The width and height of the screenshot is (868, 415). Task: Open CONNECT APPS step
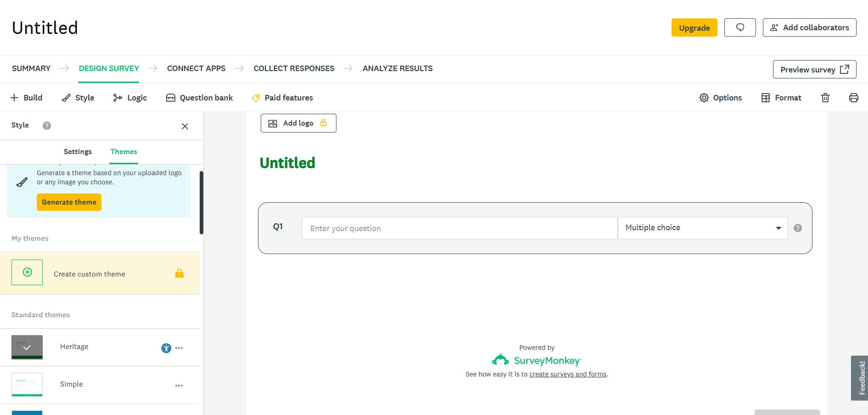coord(196,68)
